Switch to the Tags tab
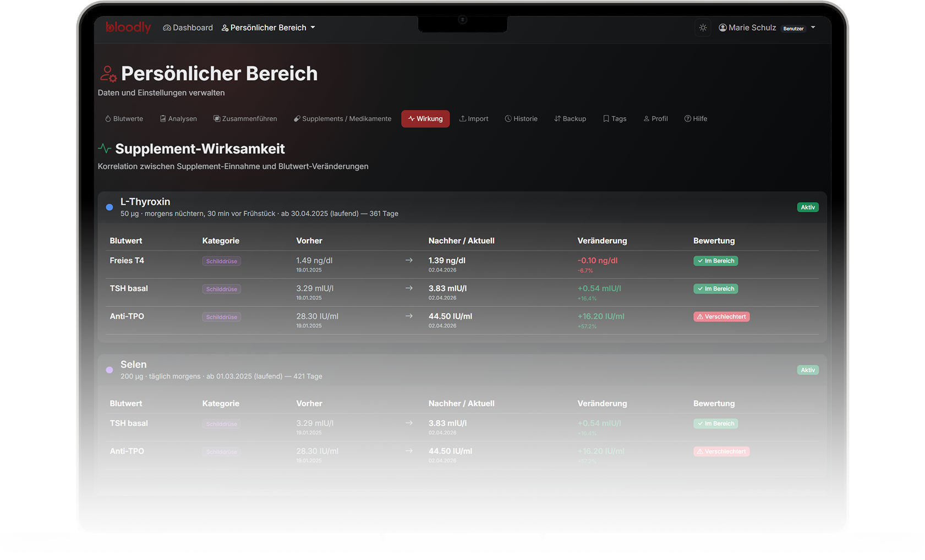 tap(615, 119)
